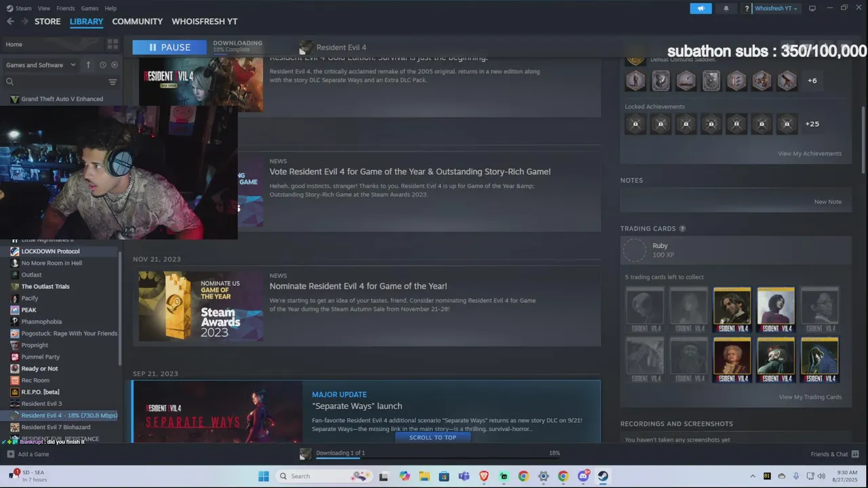
Task: Click the library search input field
Action: click(x=60, y=82)
